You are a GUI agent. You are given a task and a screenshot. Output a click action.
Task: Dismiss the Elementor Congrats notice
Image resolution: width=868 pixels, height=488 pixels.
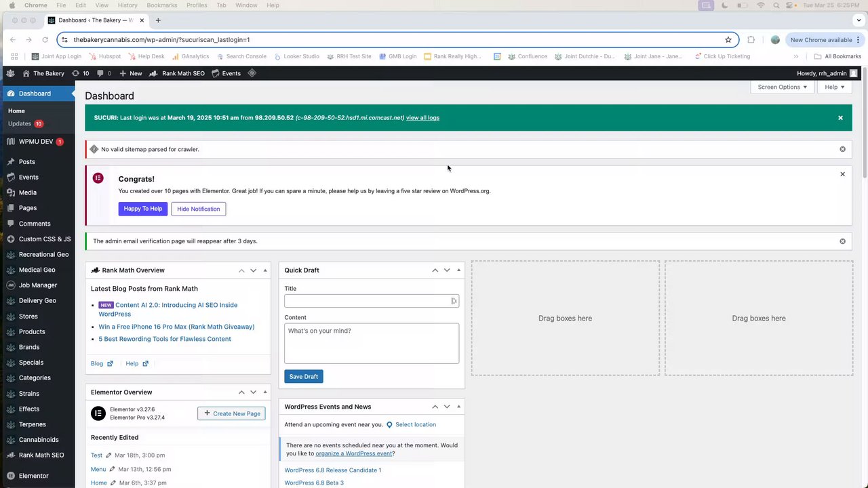click(x=842, y=174)
